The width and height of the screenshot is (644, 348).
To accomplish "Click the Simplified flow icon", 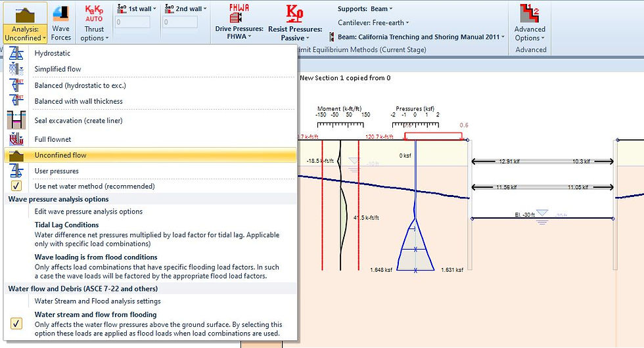I will 16,69.
